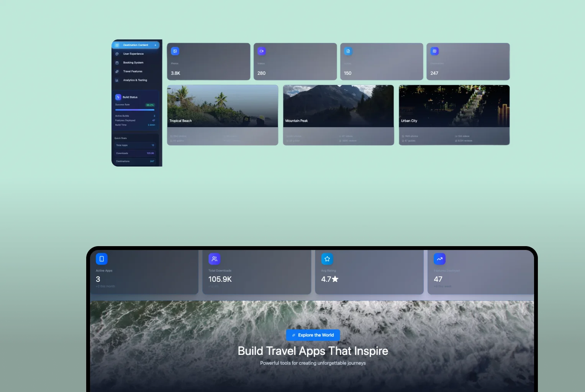
Task: Select the star icon on the Avg Rating card
Action: tap(327, 259)
